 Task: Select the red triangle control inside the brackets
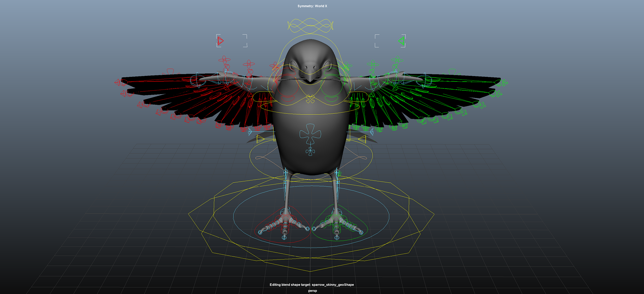[220, 41]
